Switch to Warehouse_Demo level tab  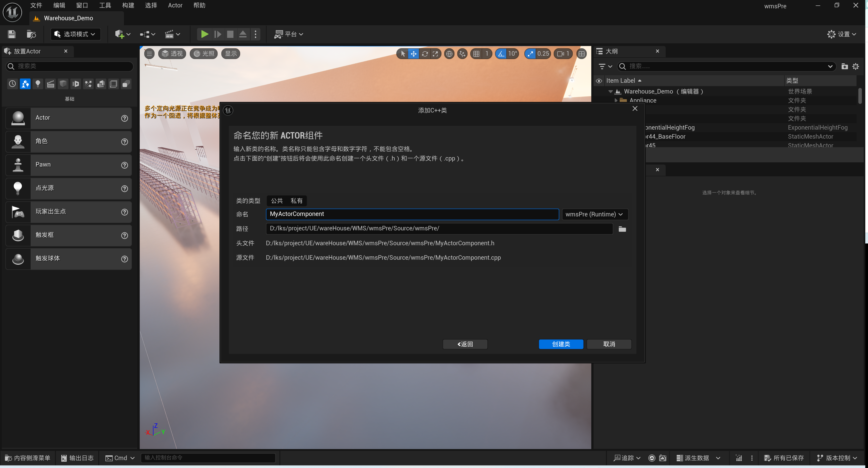69,18
